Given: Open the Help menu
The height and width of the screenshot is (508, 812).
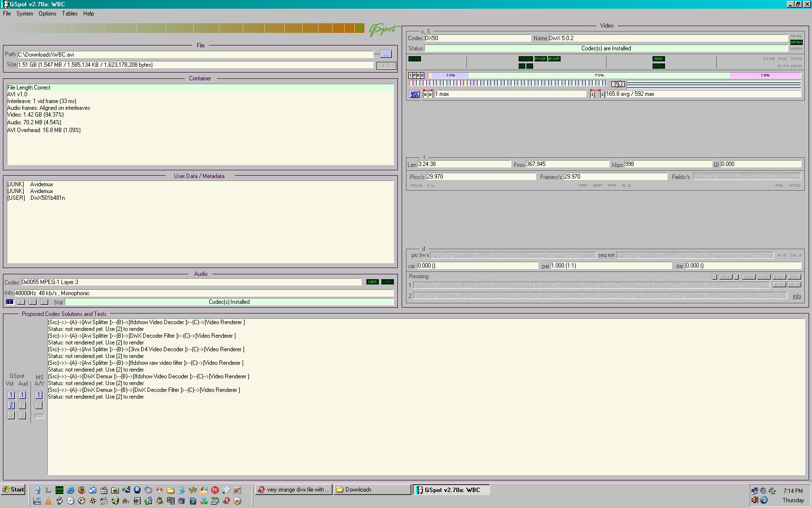Looking at the screenshot, I should 88,14.
